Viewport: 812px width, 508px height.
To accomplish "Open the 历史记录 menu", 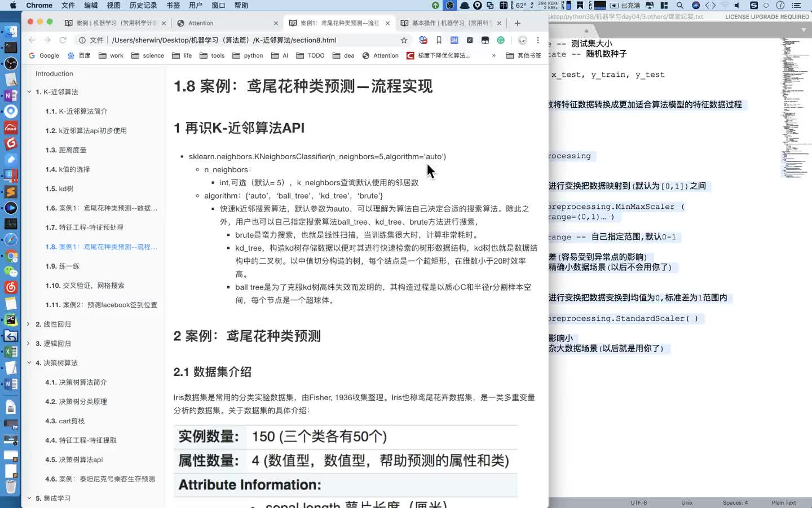I will (x=143, y=5).
